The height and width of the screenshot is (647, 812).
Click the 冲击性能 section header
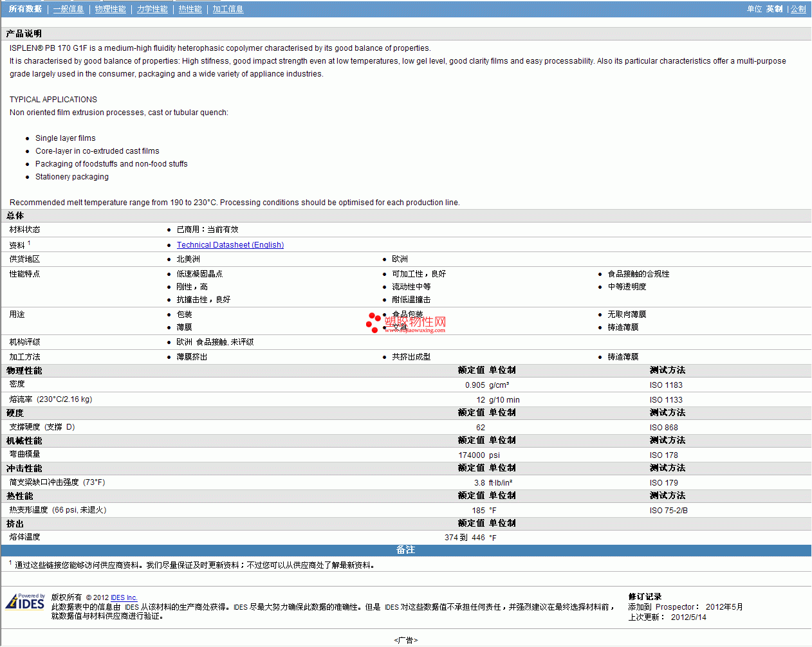[x=24, y=469]
